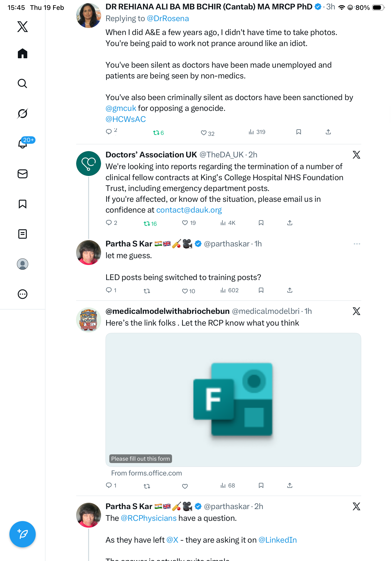Open Grok from the sidebar
The image size is (392, 561).
coord(23,113)
